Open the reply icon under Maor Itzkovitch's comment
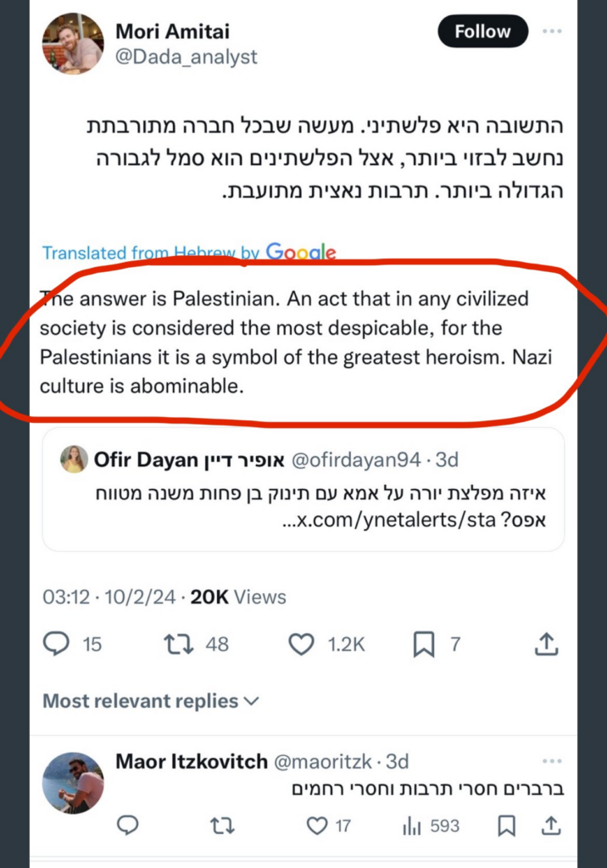Viewport: 607px width, 868px height. click(x=128, y=826)
